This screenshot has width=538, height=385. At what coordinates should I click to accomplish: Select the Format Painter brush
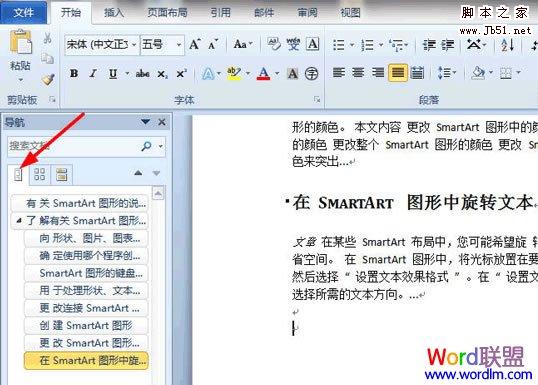click(x=48, y=79)
